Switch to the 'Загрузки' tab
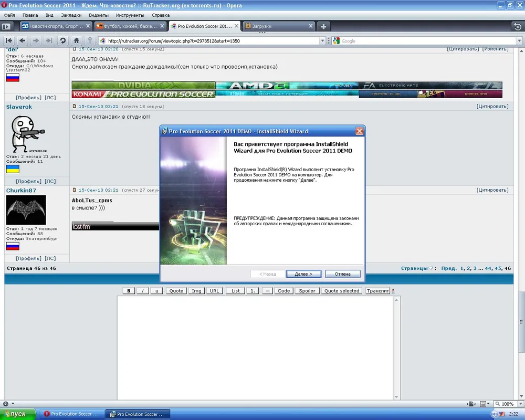The height and width of the screenshot is (420, 525). (279, 26)
